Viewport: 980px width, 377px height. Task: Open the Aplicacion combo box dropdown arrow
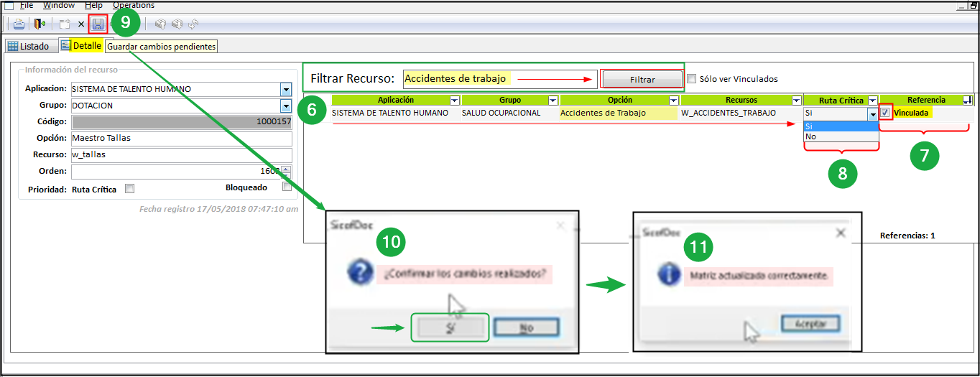click(286, 90)
